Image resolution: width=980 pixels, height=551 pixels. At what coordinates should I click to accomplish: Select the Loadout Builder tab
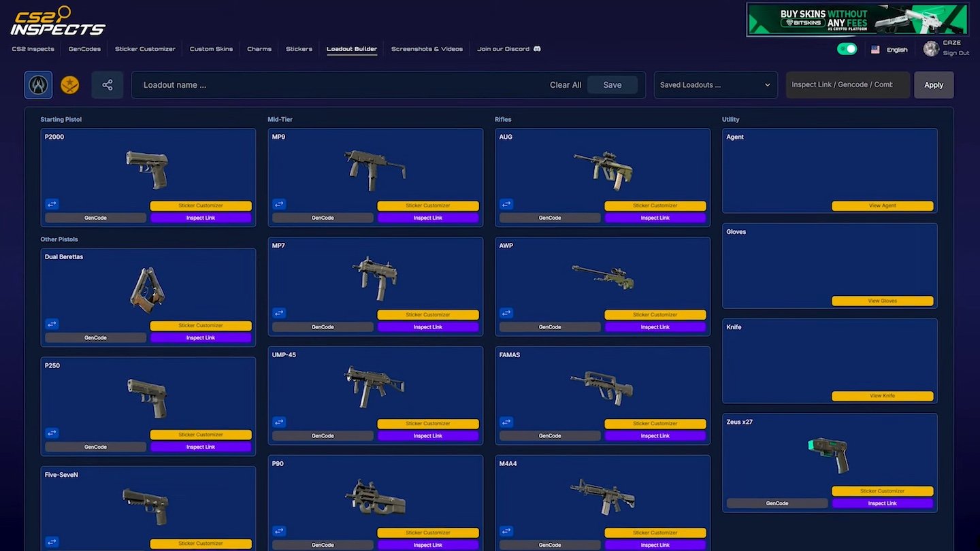click(352, 49)
